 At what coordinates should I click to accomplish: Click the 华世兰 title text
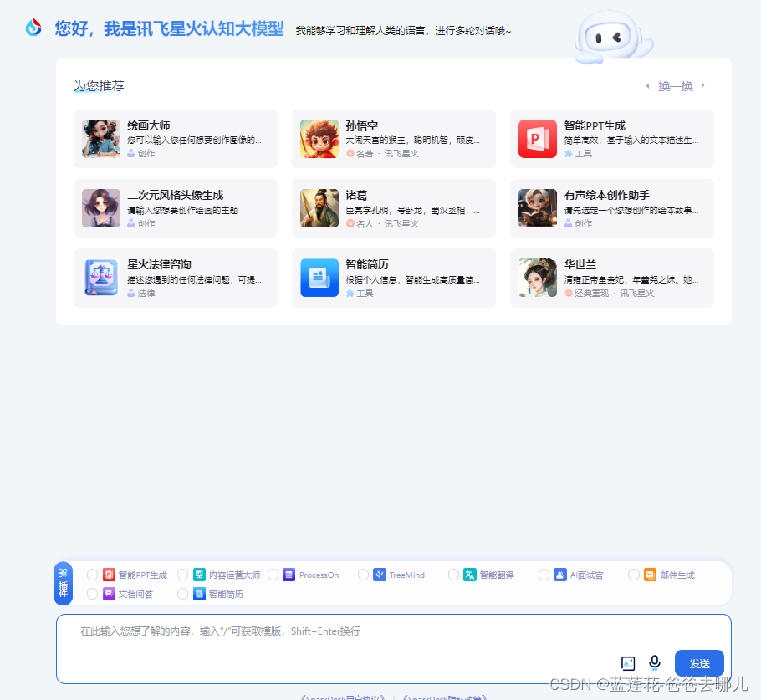[x=580, y=264]
